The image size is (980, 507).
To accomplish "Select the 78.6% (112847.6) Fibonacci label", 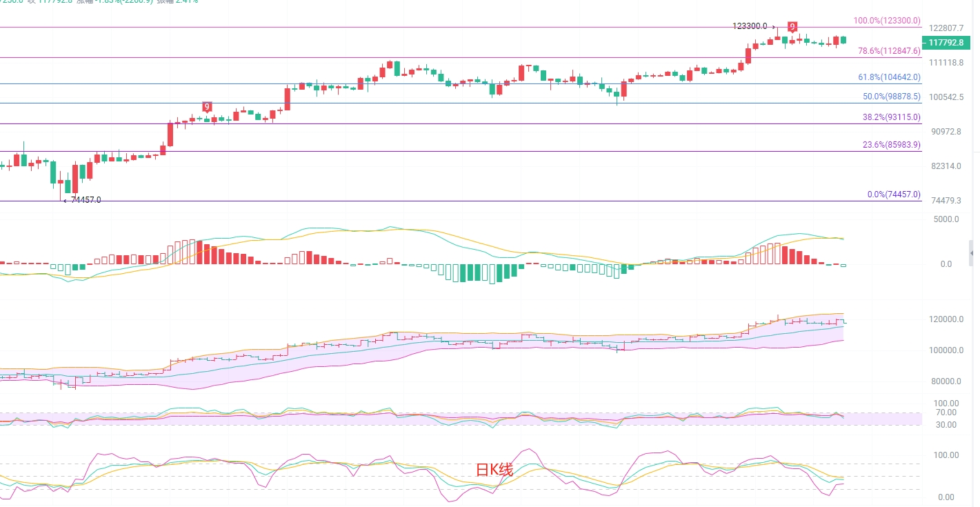I will (888, 51).
